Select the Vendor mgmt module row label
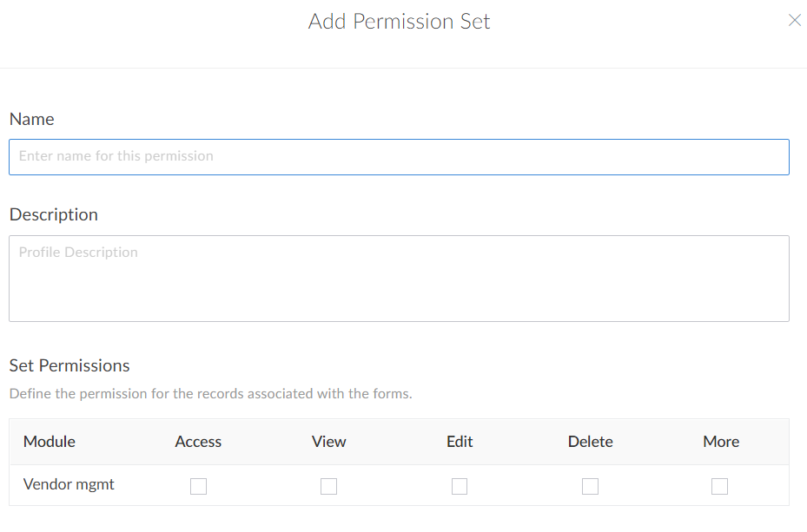The height and width of the screenshot is (532, 807). [69, 484]
